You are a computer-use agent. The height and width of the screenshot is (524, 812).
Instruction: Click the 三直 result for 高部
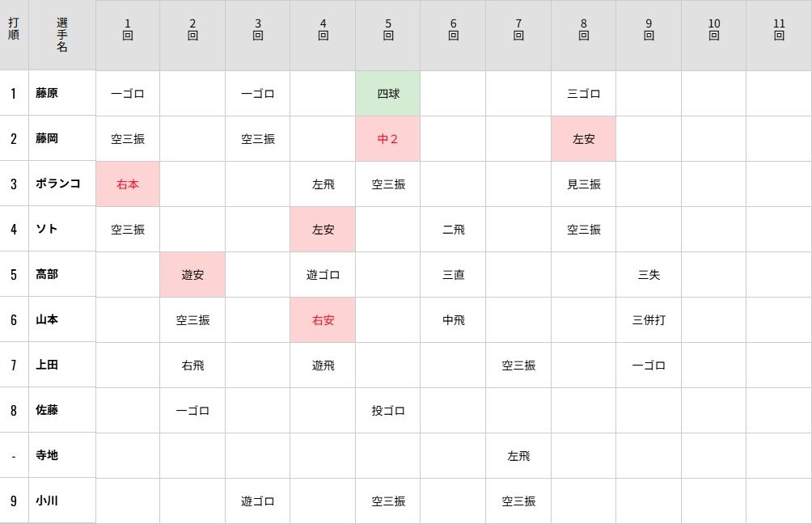[x=453, y=274]
